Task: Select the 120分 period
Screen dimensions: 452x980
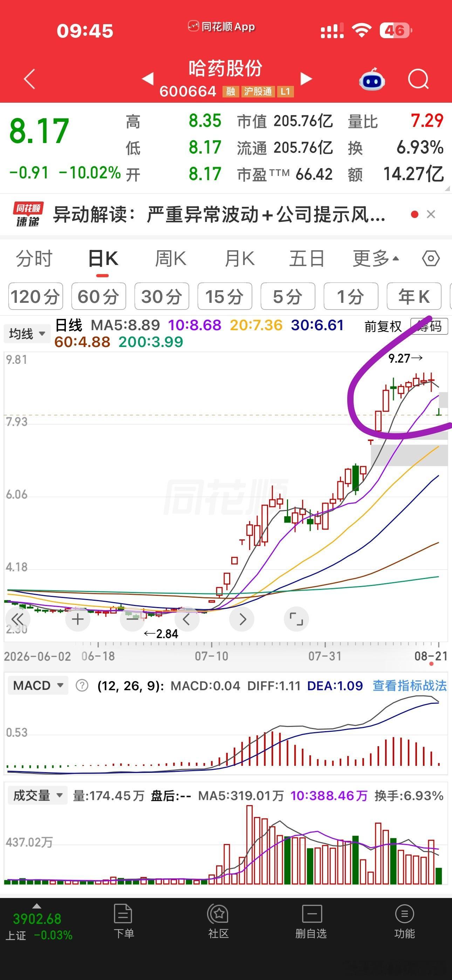Action: [x=35, y=297]
